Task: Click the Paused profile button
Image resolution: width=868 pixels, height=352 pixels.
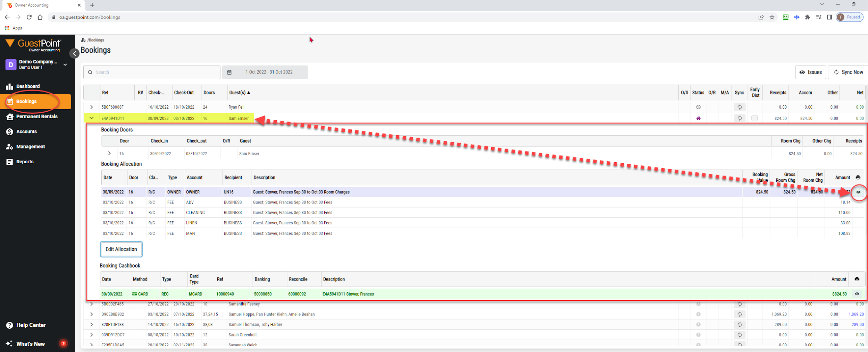Action: (x=850, y=17)
